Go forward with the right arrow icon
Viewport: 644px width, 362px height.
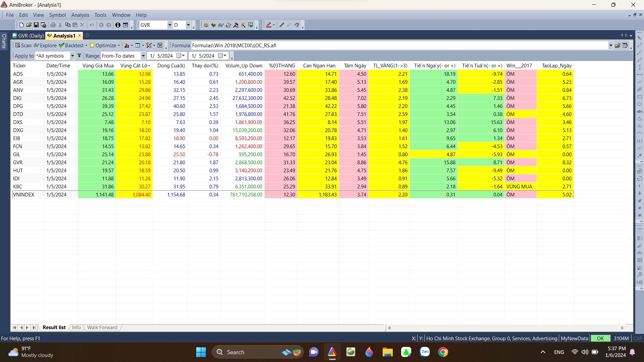click(x=109, y=25)
